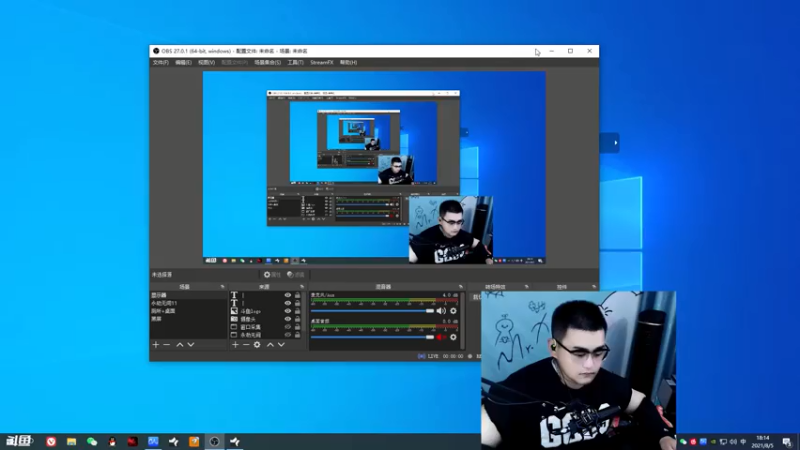The width and height of the screenshot is (800, 450).
Task: Undock the 来源 panel via header icon
Action: click(302, 287)
